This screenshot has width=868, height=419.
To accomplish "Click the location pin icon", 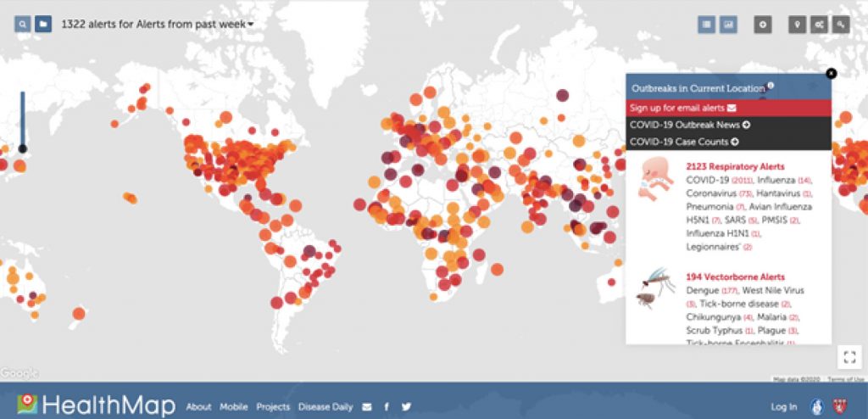I will 798,25.
